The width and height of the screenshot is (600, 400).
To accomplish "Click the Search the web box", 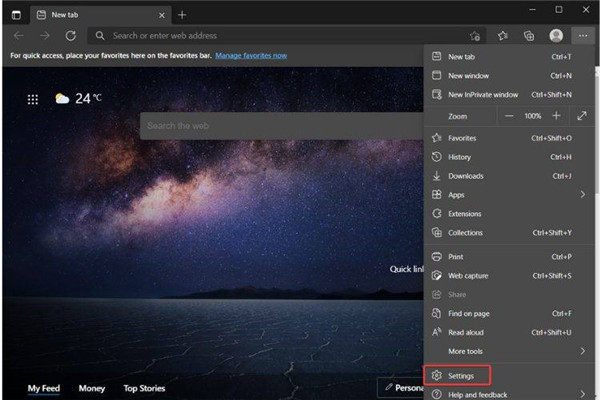I will pos(280,126).
